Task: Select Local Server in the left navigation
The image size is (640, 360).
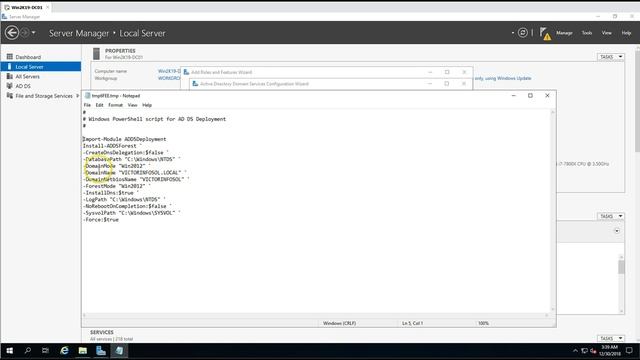Action: (41, 67)
